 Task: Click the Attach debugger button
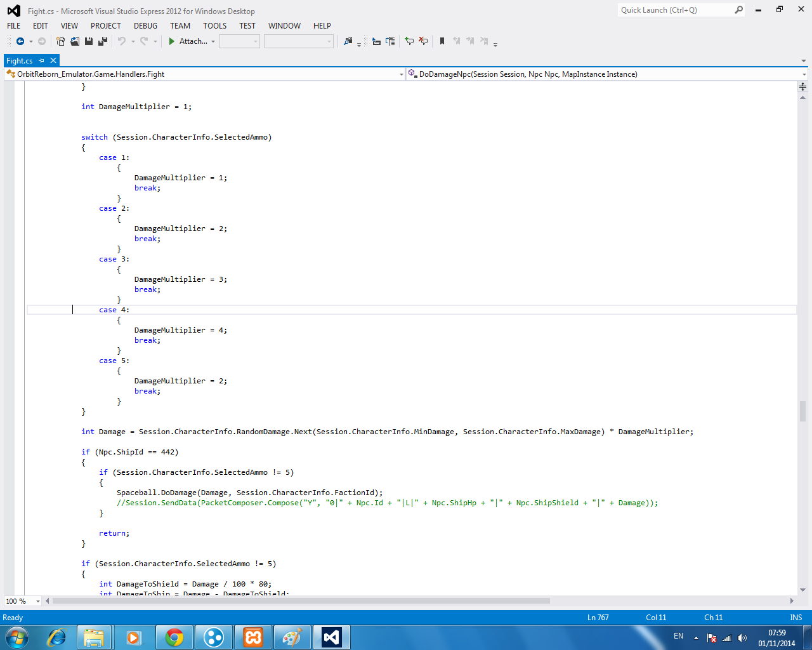(190, 41)
